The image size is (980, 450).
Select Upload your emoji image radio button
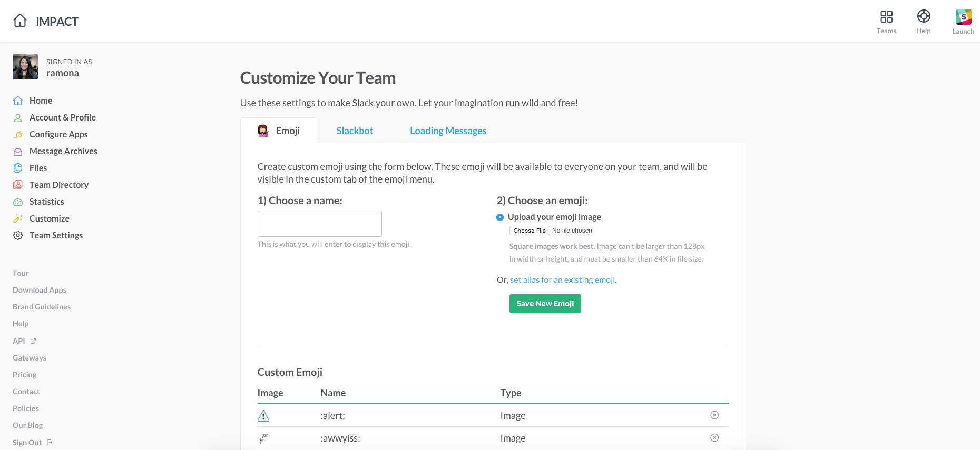(x=500, y=217)
